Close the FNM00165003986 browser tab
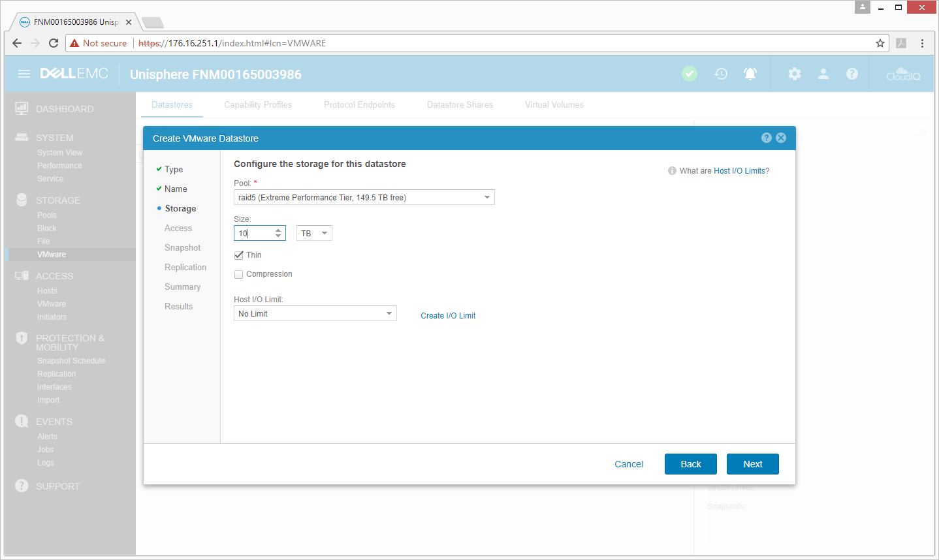 click(129, 22)
